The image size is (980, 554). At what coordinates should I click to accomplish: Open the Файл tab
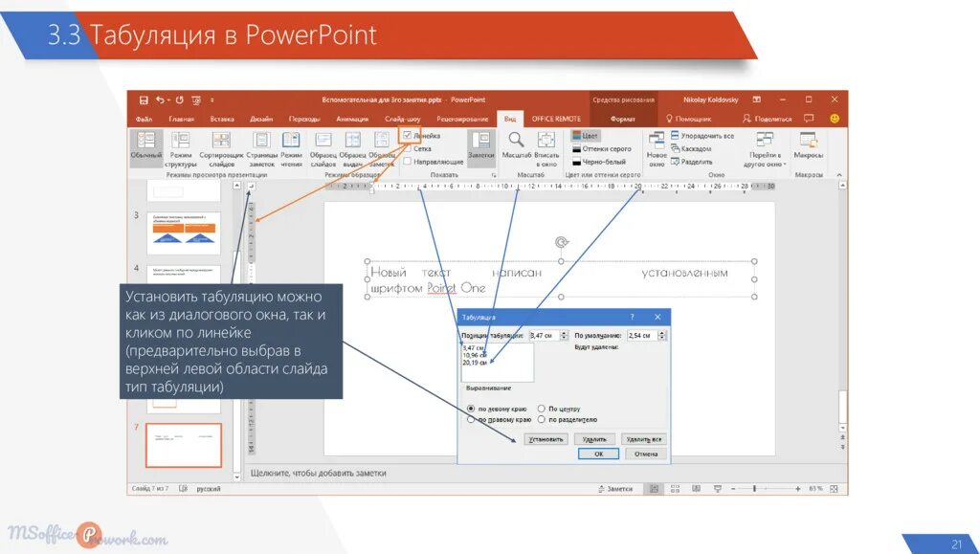coord(144,119)
